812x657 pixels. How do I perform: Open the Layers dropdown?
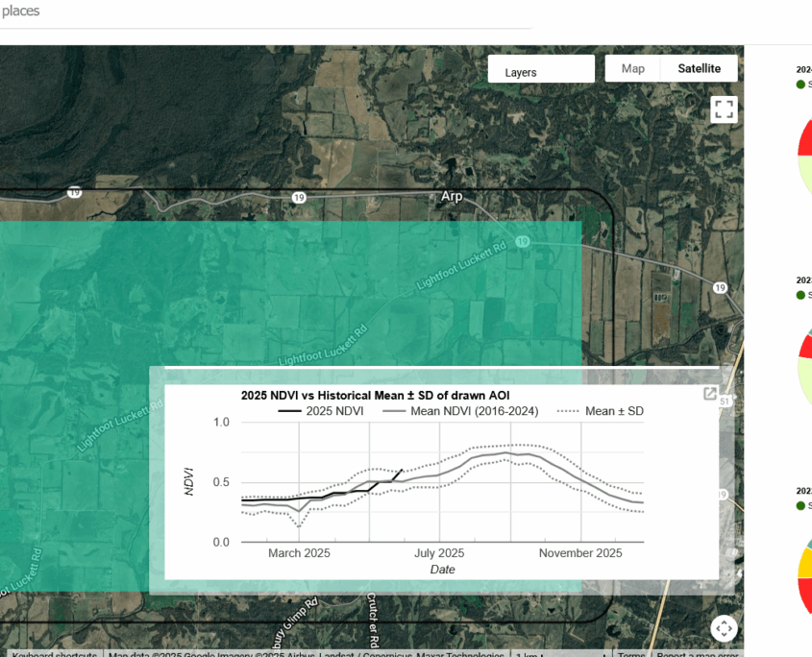coord(541,71)
